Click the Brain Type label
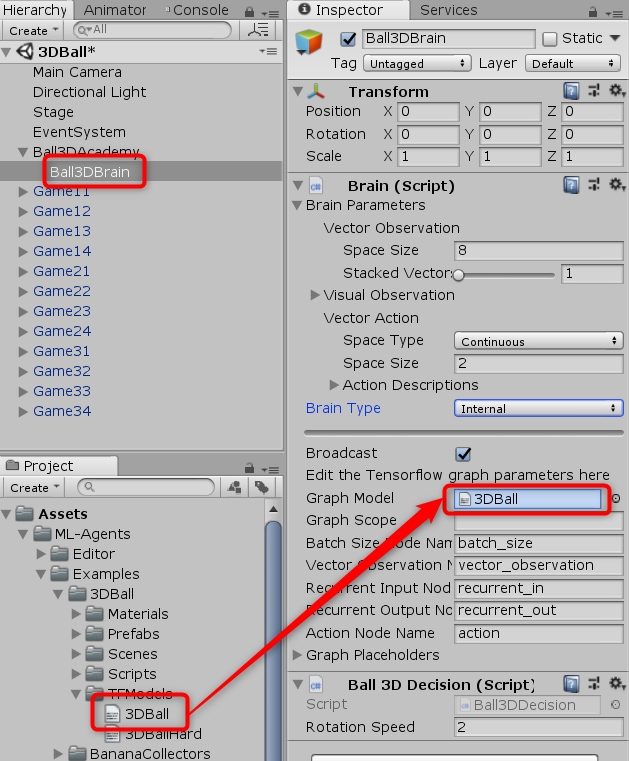Screen dimensions: 629x761 pyautogui.click(x=343, y=408)
